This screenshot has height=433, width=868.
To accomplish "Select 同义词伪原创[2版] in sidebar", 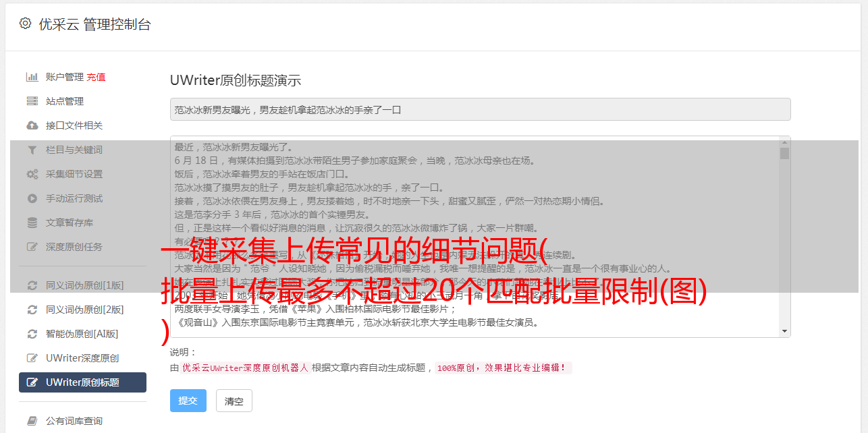I will point(85,310).
